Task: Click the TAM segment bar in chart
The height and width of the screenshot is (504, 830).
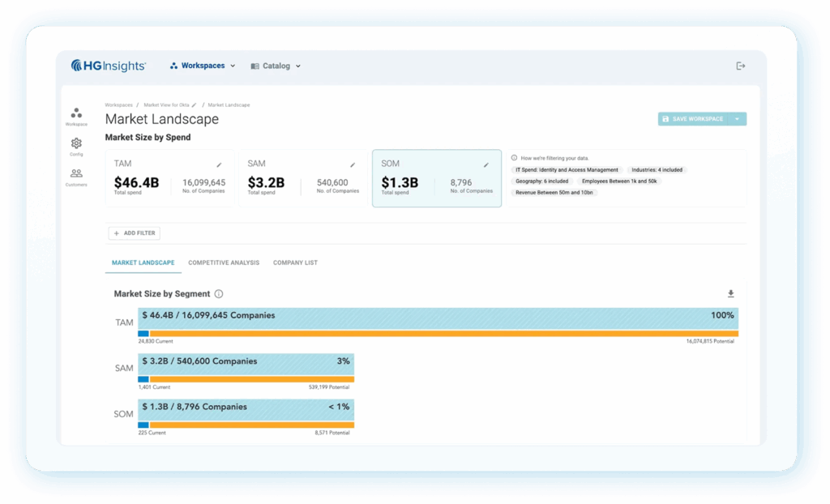Action: (438, 316)
